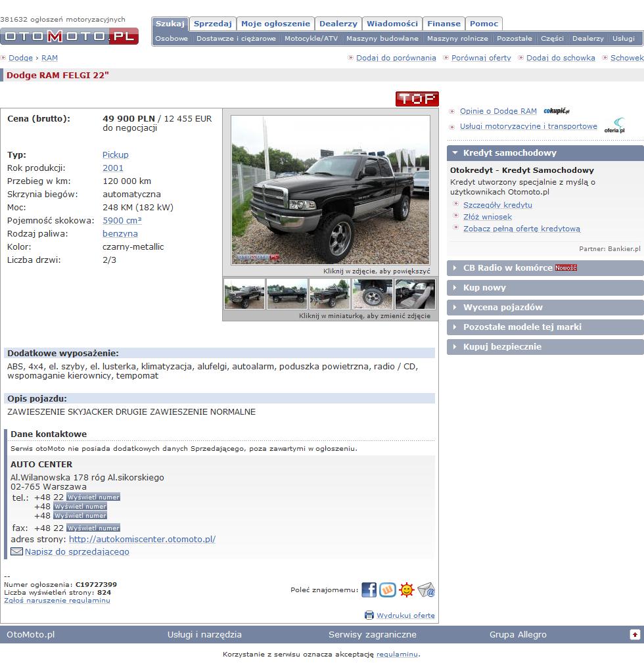Collapse the Kredyt samochodowy section

[545, 152]
